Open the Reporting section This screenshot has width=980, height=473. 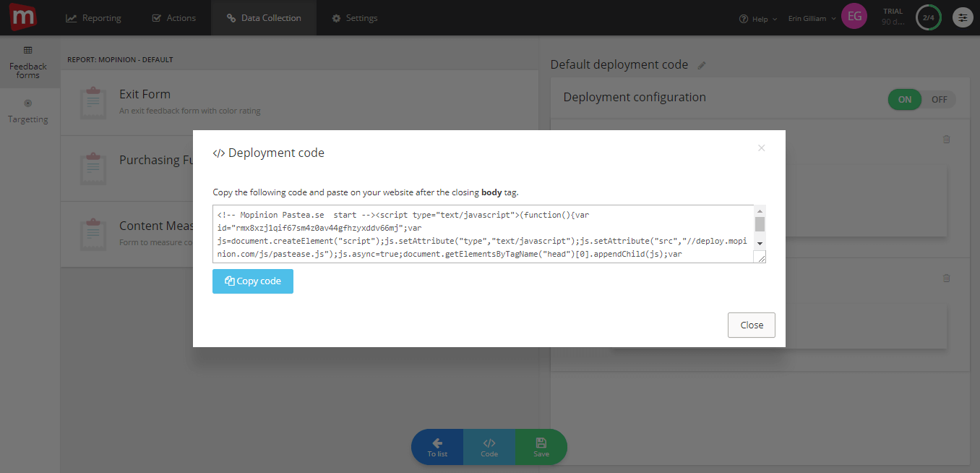[x=93, y=17]
